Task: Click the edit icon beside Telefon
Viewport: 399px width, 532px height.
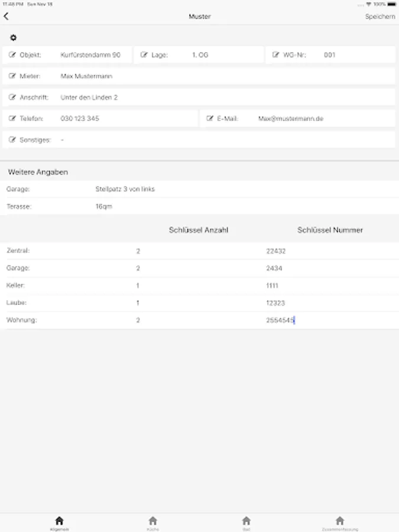Action: [12, 119]
